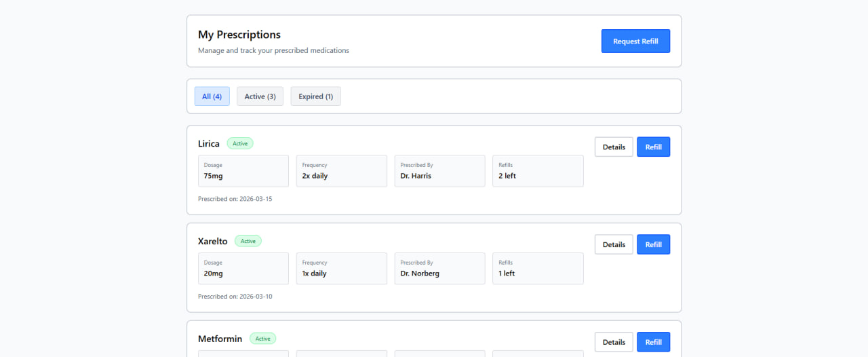Screen dimensions: 868x357
Task: Click prescriber Dr. Harris
Action: [416, 176]
